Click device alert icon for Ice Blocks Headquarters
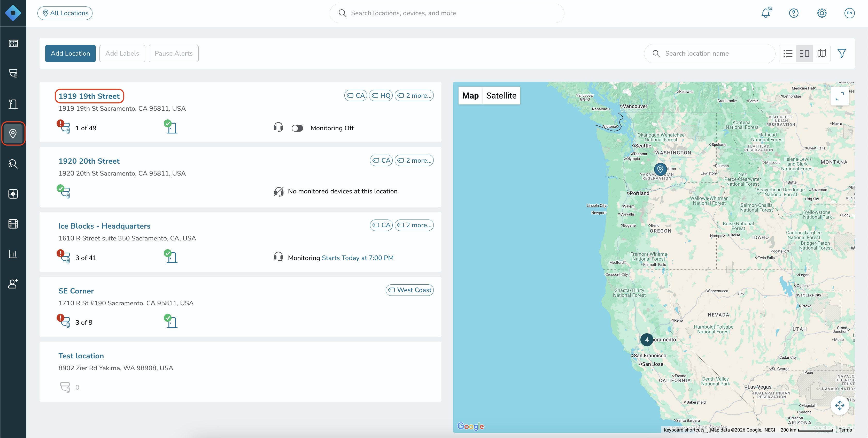 pyautogui.click(x=63, y=256)
